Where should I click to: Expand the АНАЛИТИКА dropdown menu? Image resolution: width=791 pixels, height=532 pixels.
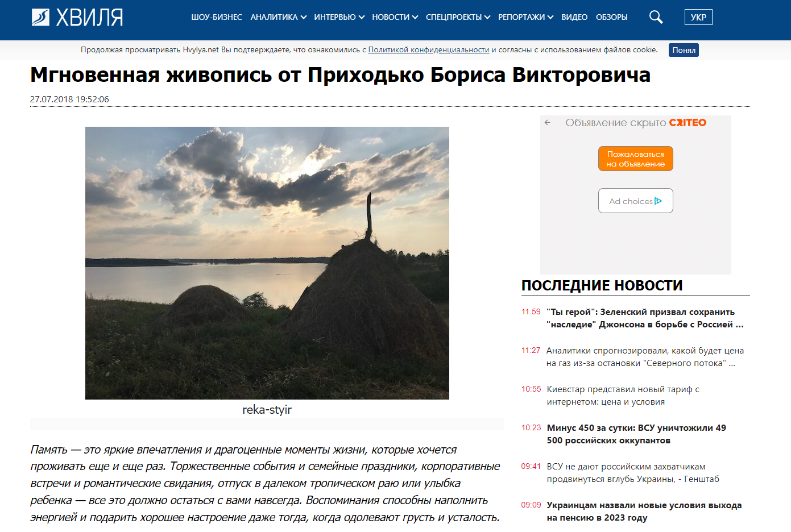click(278, 17)
